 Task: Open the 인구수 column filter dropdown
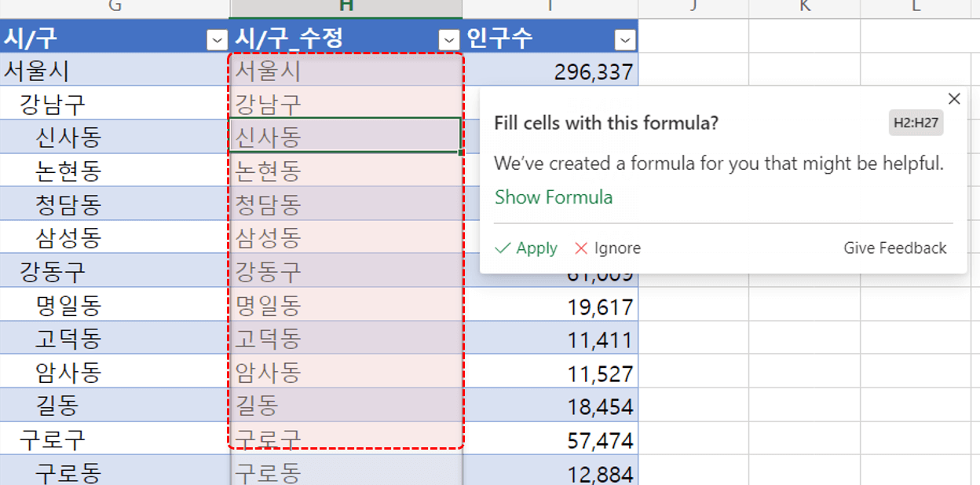click(625, 39)
